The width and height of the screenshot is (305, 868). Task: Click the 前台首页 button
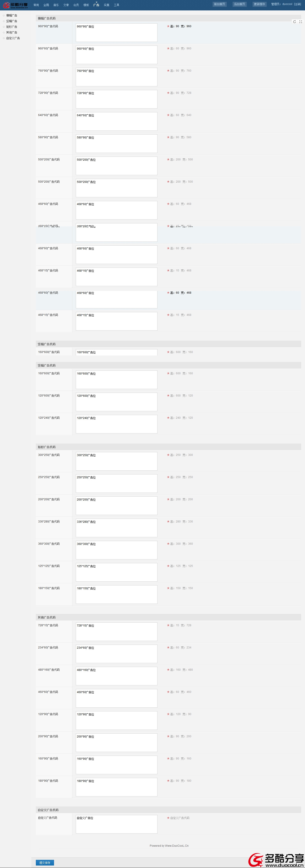pyautogui.click(x=219, y=4)
